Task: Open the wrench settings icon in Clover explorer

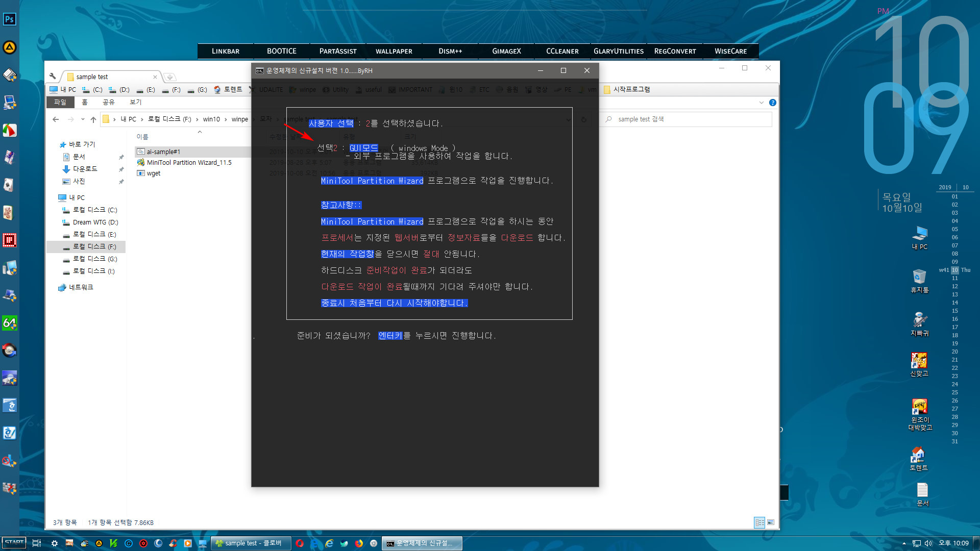Action: click(53, 76)
